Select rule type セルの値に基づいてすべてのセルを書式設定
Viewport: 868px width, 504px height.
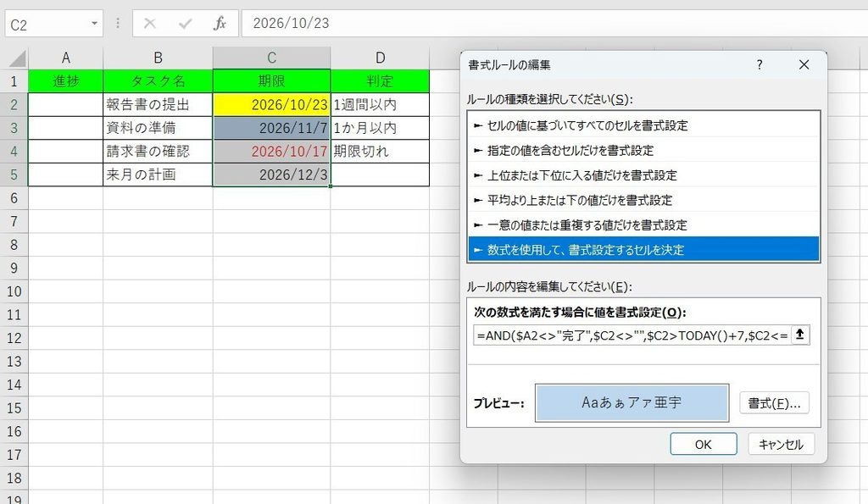click(643, 125)
